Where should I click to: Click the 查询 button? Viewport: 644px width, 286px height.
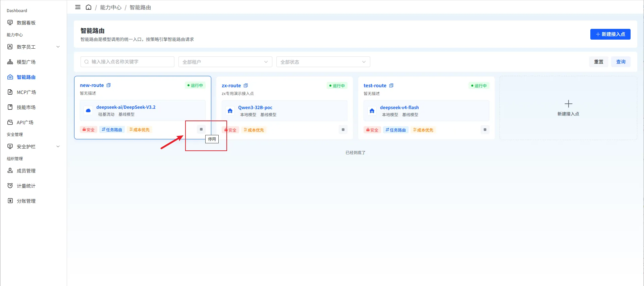pos(621,62)
